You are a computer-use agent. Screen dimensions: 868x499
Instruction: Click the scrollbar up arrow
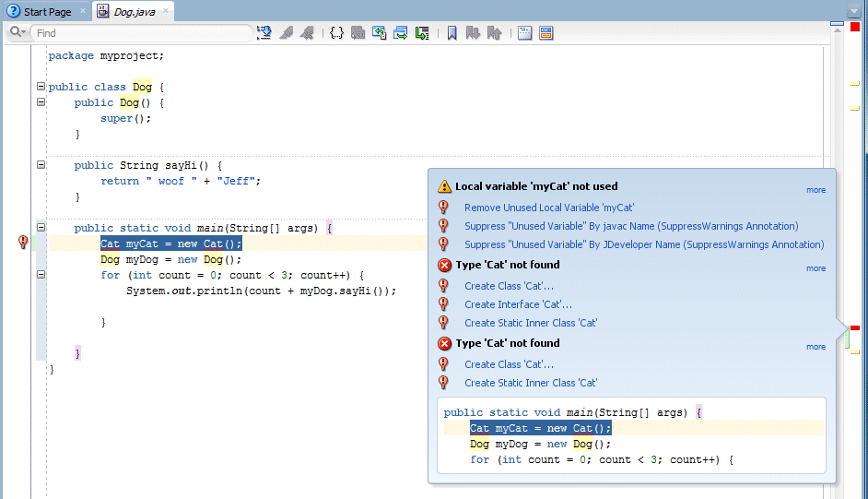click(x=837, y=30)
